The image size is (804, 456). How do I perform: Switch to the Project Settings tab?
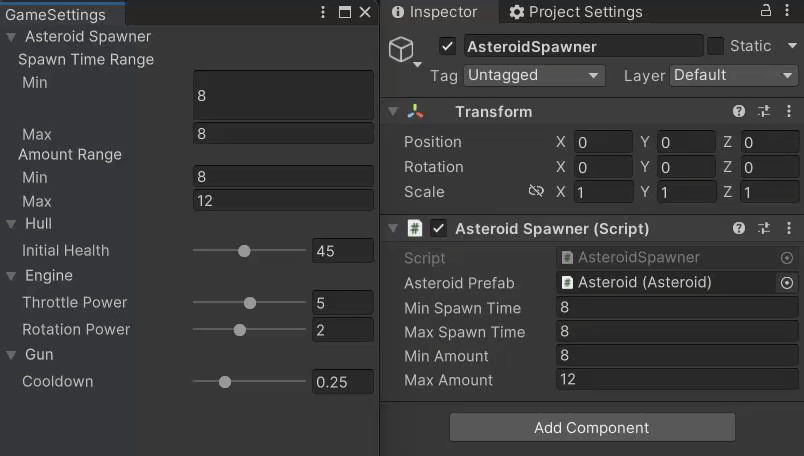[576, 12]
